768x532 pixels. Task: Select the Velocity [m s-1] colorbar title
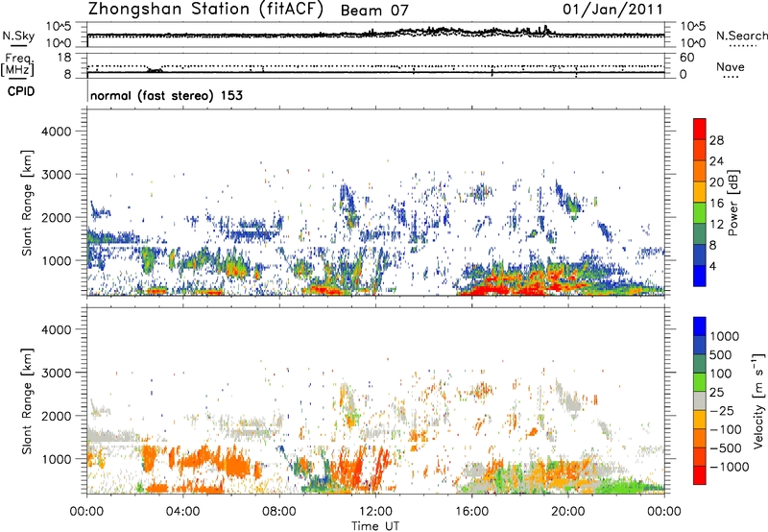coord(758,400)
